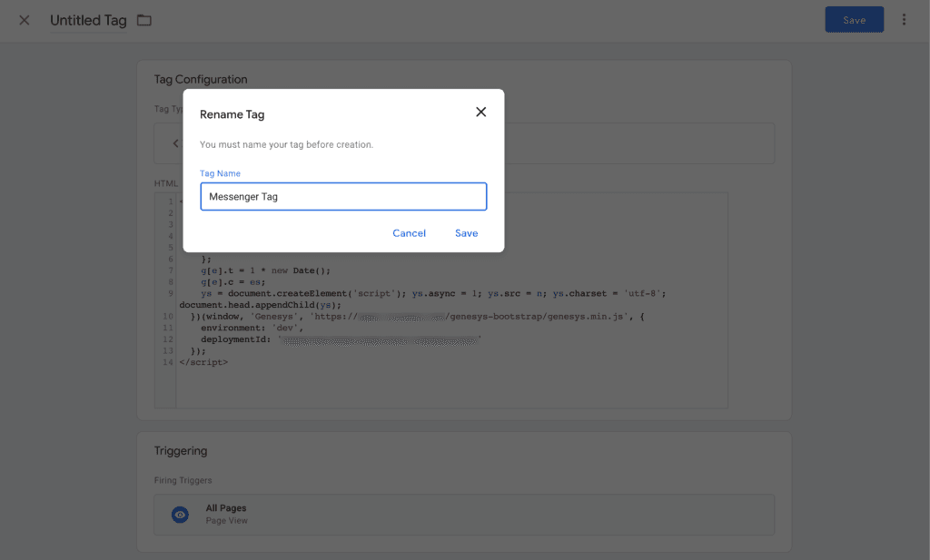Close the Rename Tag dialog with the X
The image size is (930, 560).
click(x=480, y=112)
